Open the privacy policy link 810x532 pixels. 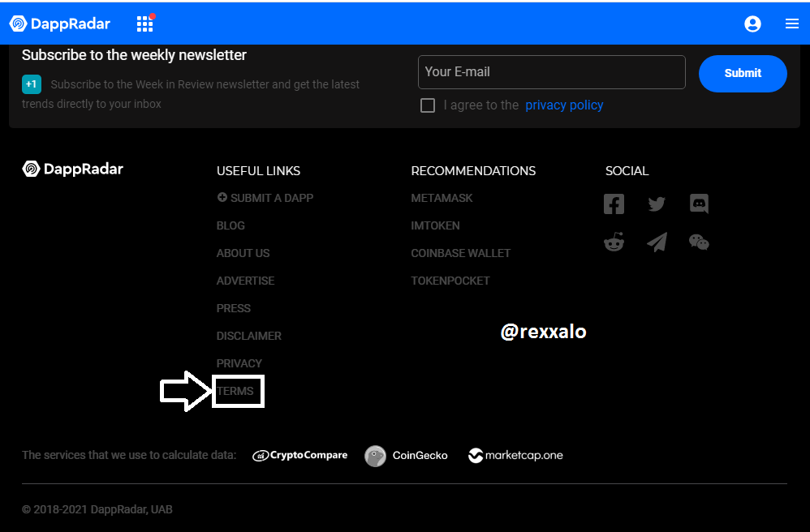[x=564, y=105]
